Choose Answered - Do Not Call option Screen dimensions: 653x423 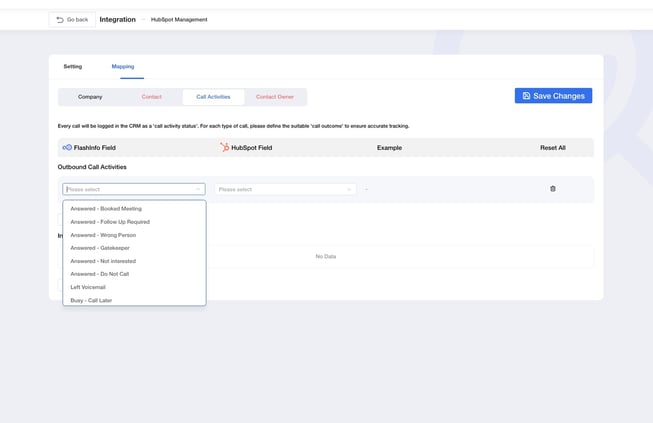[x=134, y=274]
